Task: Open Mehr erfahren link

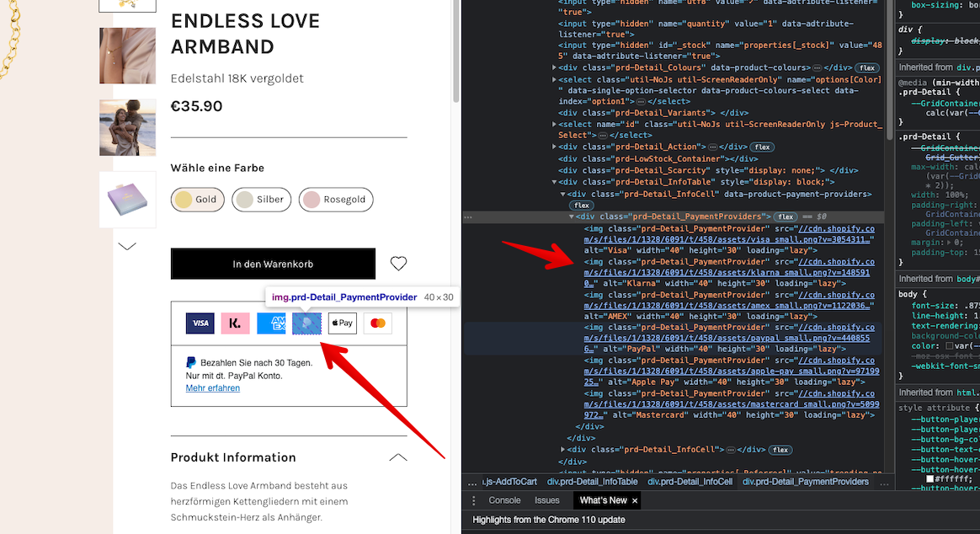Action: pyautogui.click(x=212, y=388)
